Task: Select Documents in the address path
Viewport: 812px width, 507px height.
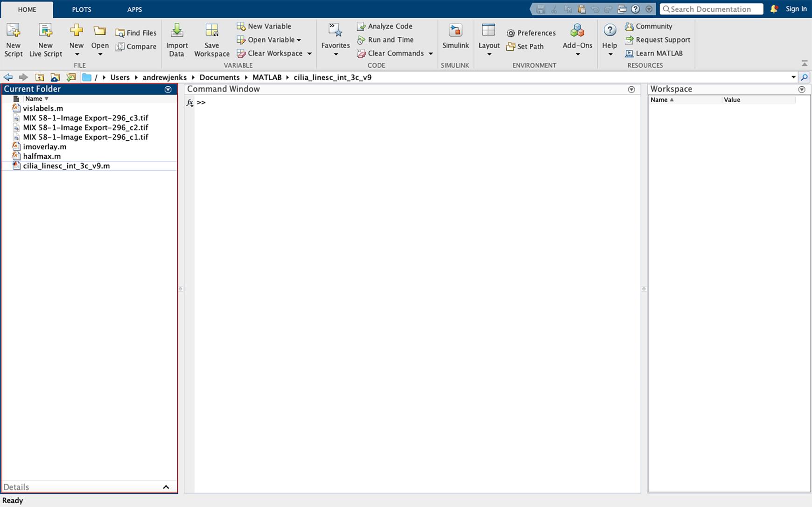Action: coord(219,77)
